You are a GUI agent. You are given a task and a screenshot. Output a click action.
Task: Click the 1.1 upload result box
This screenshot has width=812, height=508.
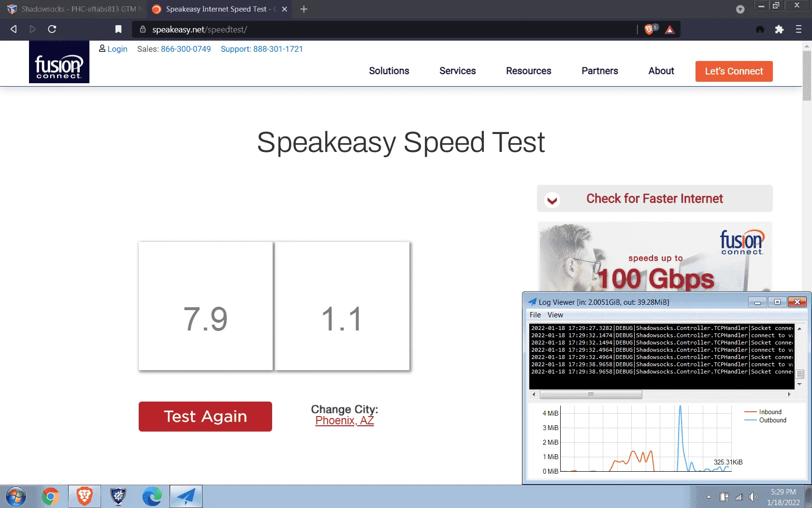point(342,306)
